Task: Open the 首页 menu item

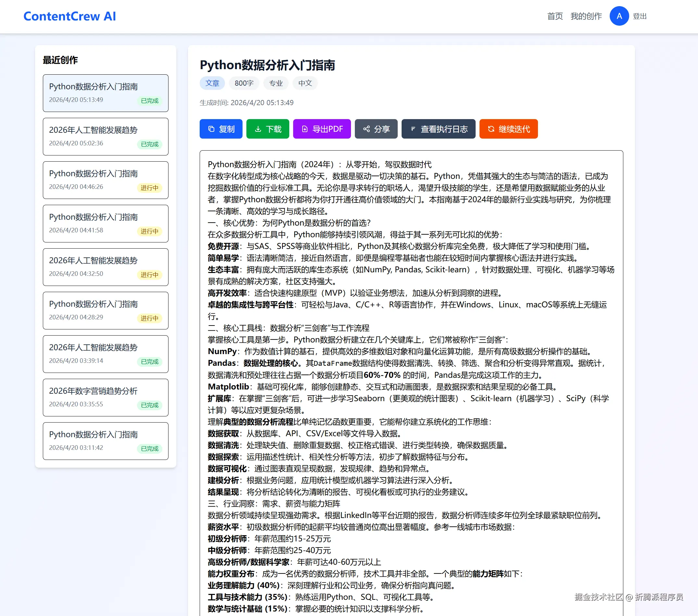Action: [x=555, y=16]
